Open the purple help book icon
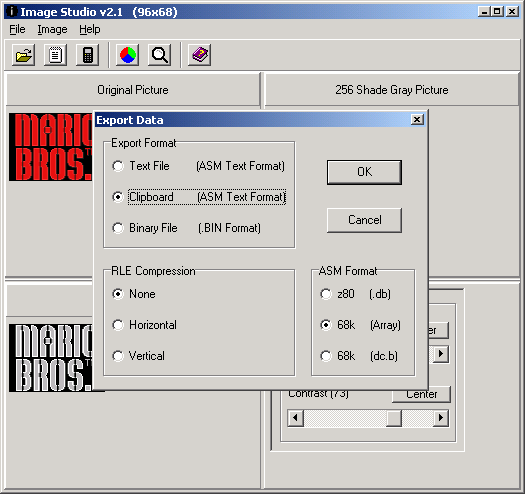 pos(200,55)
